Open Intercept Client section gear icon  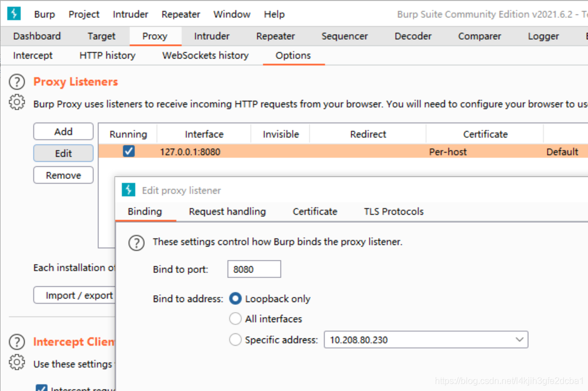tap(17, 362)
